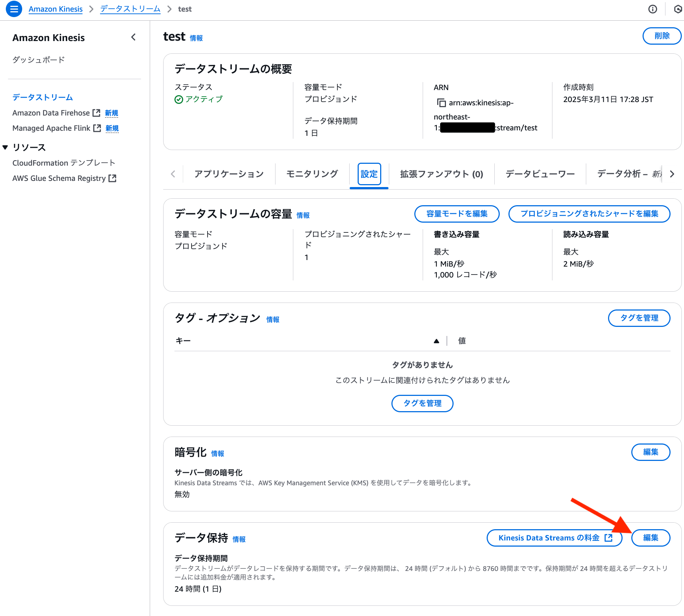Click the アクティブ status text
The width and height of the screenshot is (684, 616).
204,100
